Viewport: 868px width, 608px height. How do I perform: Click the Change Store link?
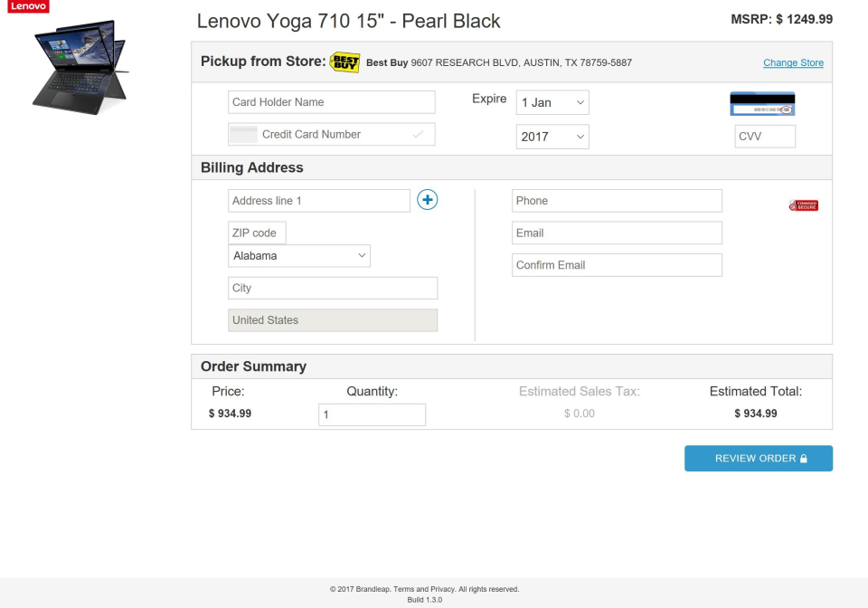point(793,62)
